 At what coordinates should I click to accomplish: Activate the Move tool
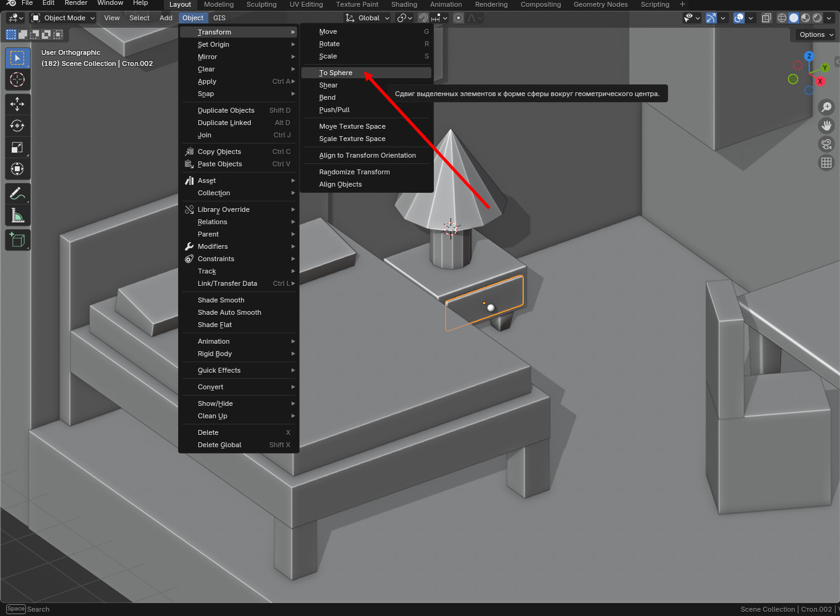click(x=17, y=104)
